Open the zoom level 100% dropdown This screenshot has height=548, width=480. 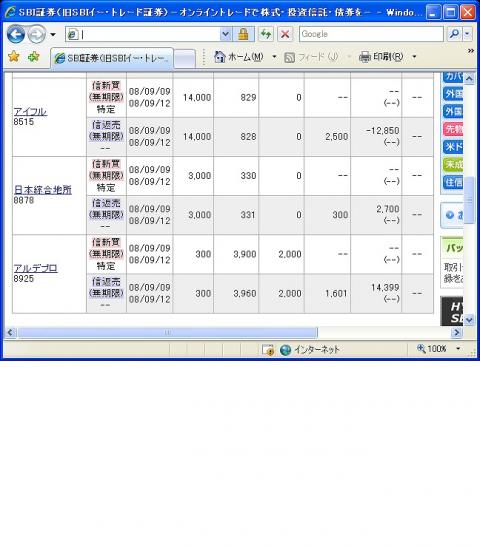pos(458,348)
